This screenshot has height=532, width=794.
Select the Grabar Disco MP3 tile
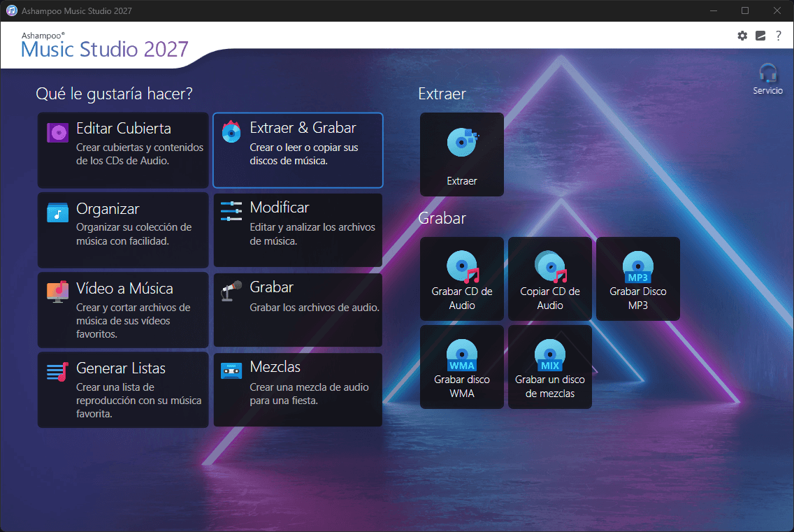[x=638, y=279]
